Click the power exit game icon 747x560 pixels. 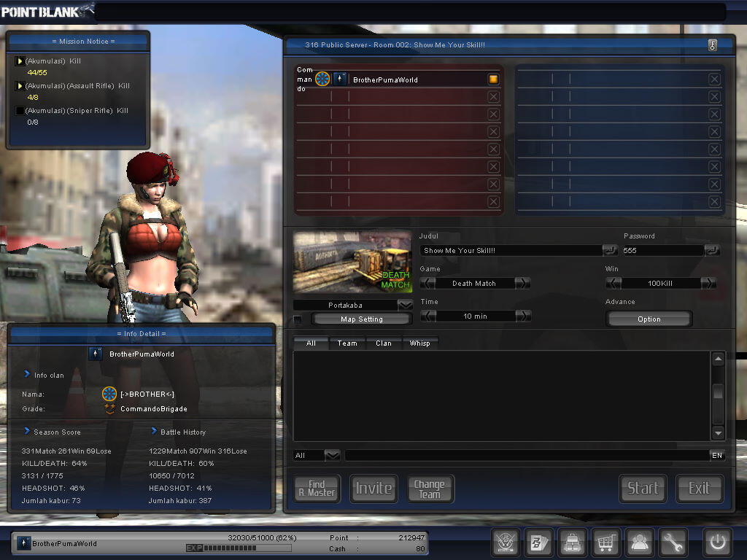tap(718, 542)
